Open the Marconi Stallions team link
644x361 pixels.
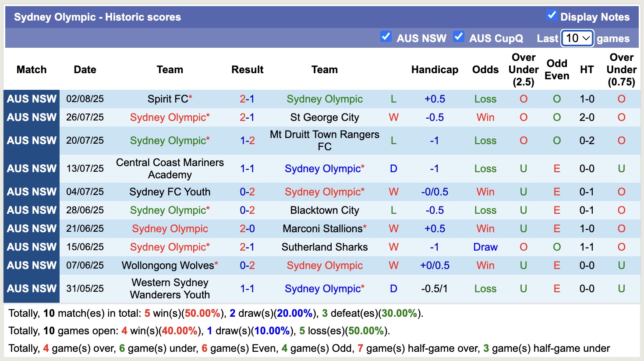324,228
